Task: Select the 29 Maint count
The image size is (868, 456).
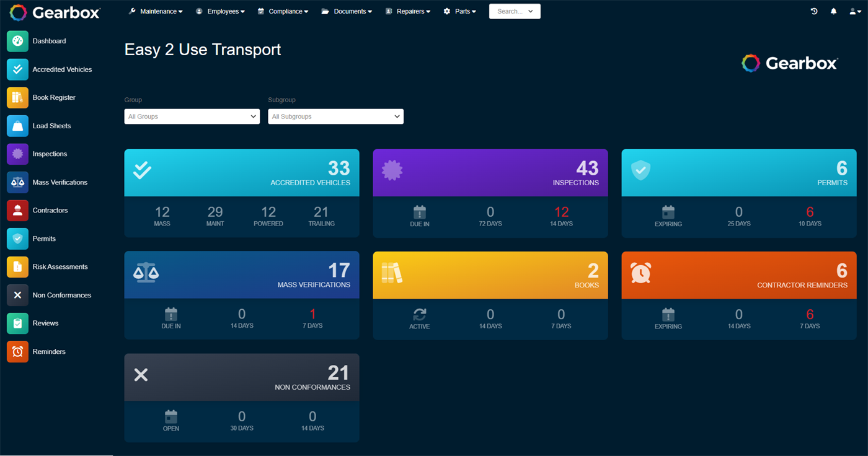Action: 215,212
